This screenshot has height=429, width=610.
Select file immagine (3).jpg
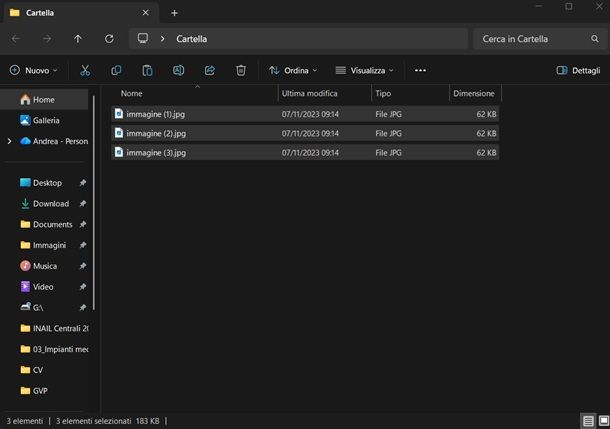pos(305,152)
